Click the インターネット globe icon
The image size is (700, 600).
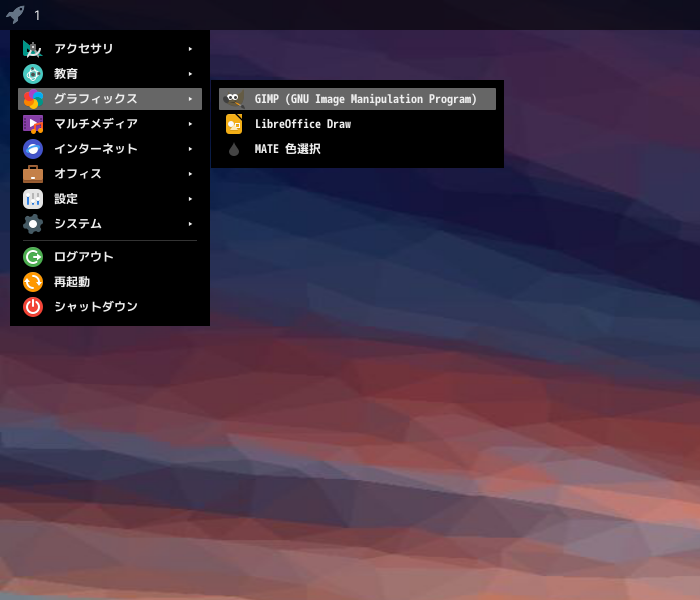(33, 149)
